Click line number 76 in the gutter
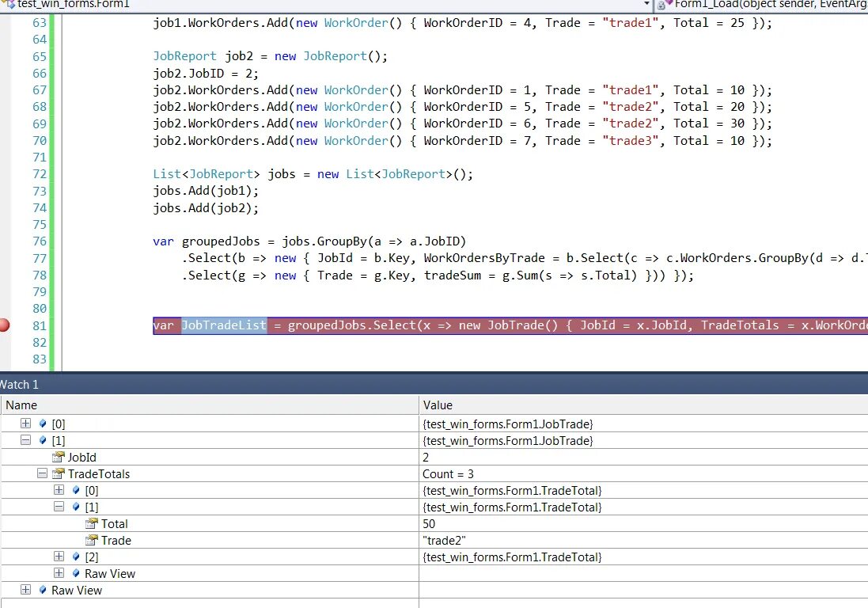 [x=40, y=241]
